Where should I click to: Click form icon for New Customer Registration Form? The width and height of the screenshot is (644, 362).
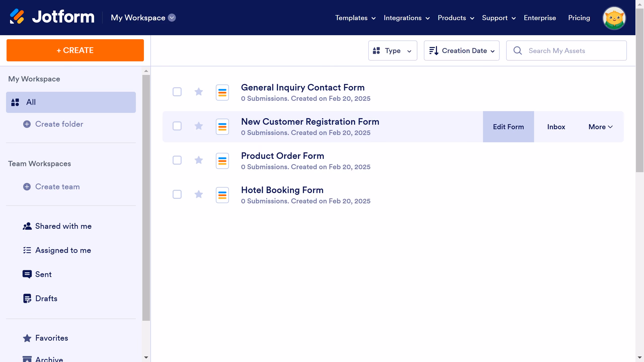click(x=222, y=127)
